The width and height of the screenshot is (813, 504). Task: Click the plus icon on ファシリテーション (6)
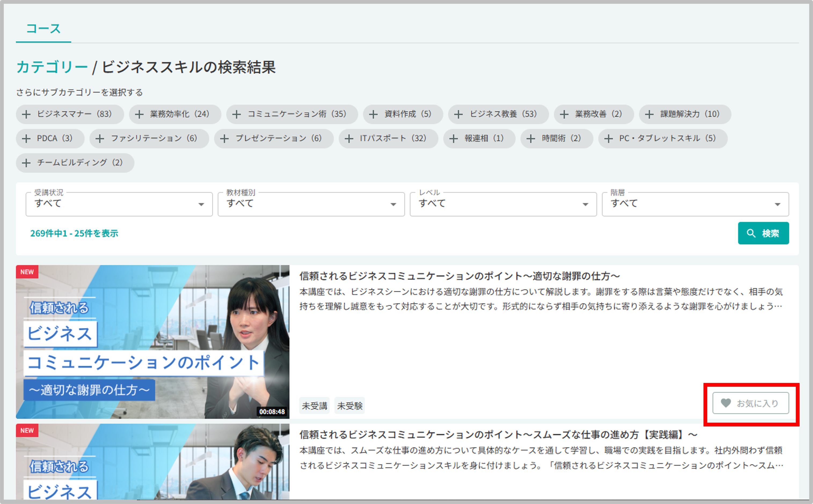pyautogui.click(x=100, y=139)
